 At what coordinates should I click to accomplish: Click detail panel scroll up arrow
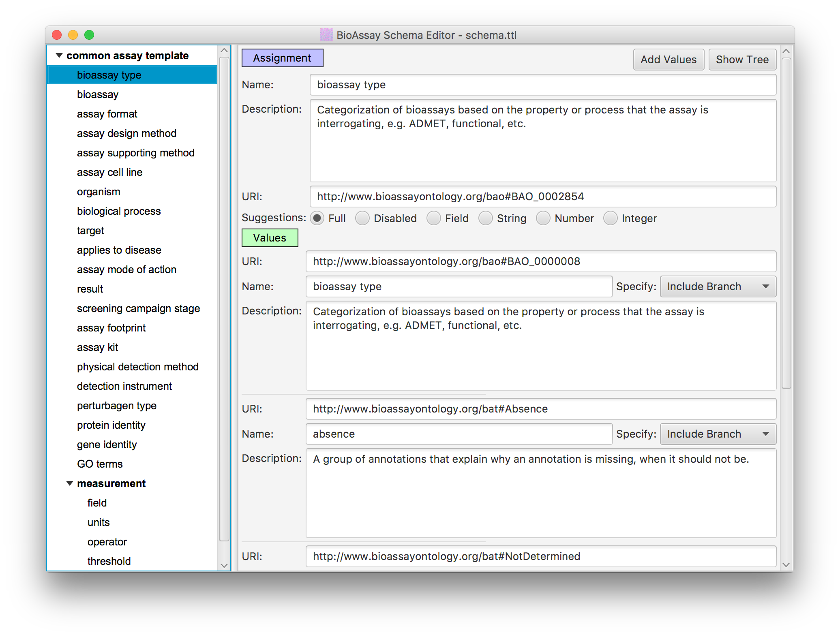point(786,51)
